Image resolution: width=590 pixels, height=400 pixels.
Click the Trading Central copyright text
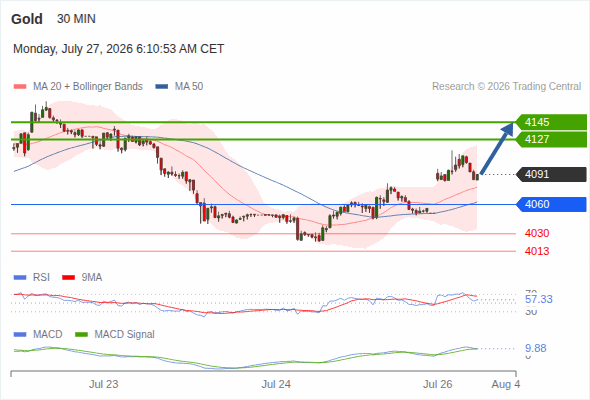[506, 87]
